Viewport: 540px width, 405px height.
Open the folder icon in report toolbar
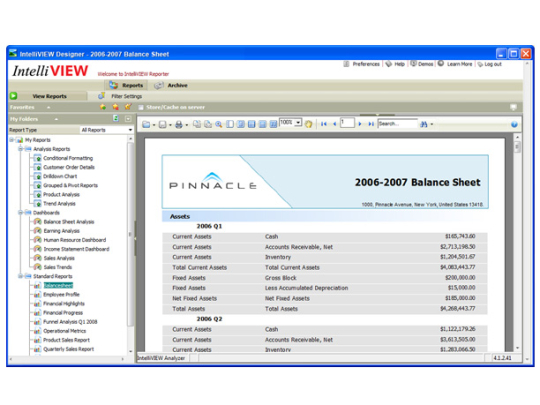pyautogui.click(x=146, y=124)
